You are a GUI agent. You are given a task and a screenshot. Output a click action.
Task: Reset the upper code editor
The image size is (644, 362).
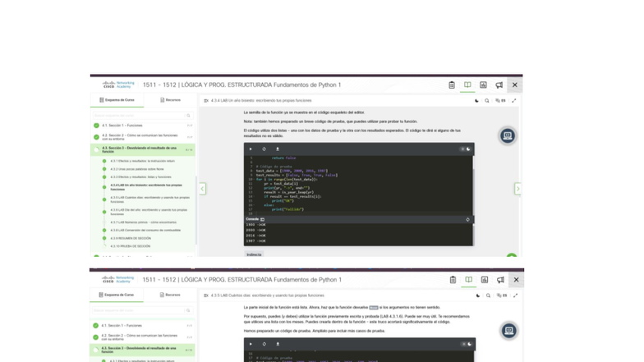pos(264,149)
